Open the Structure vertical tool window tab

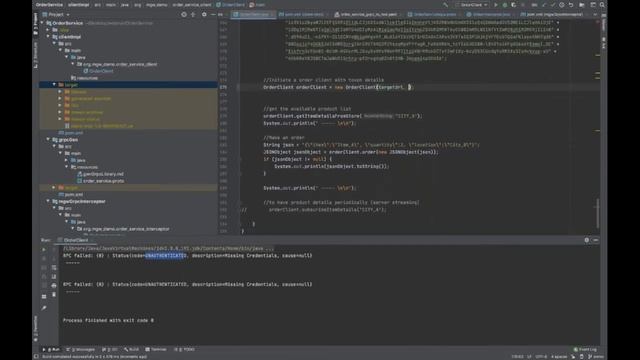coord(36,55)
